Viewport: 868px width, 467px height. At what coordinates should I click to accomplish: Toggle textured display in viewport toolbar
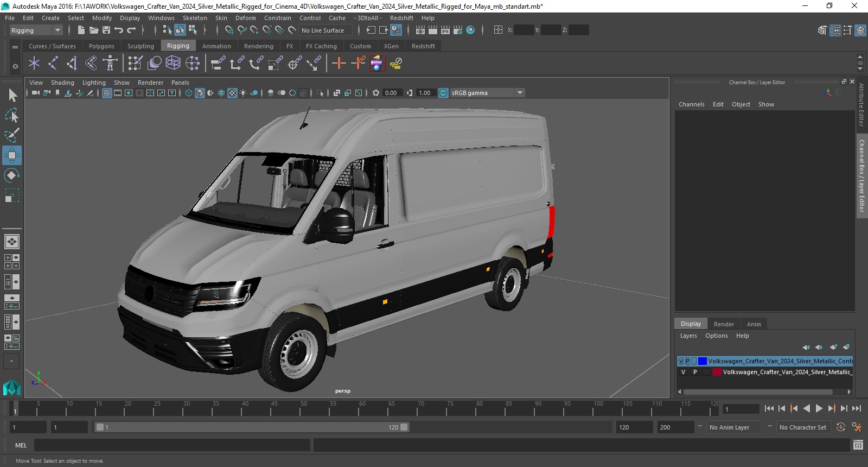pos(232,93)
